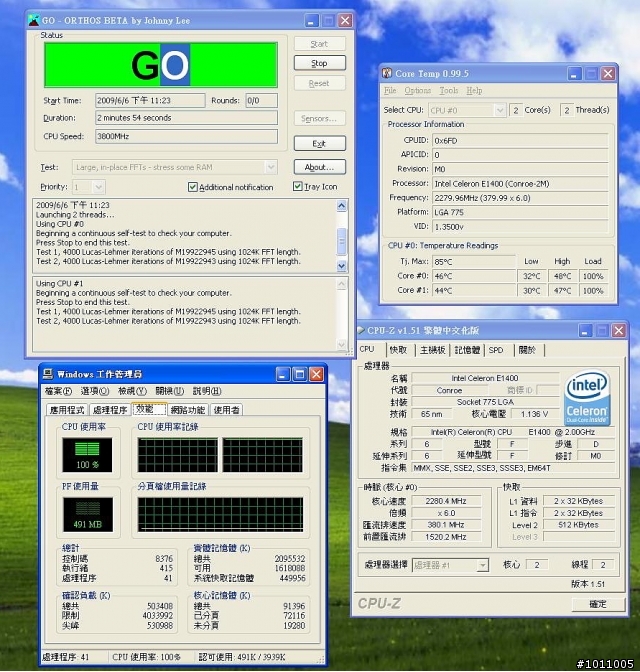640x672 pixels.
Task: Open the 選項(O) menu in Task Manager
Action: point(95,391)
